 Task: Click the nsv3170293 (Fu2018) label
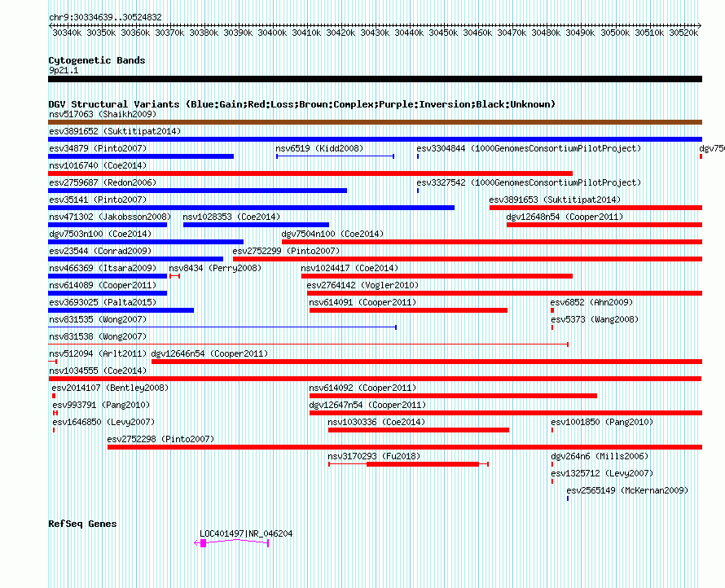click(374, 456)
